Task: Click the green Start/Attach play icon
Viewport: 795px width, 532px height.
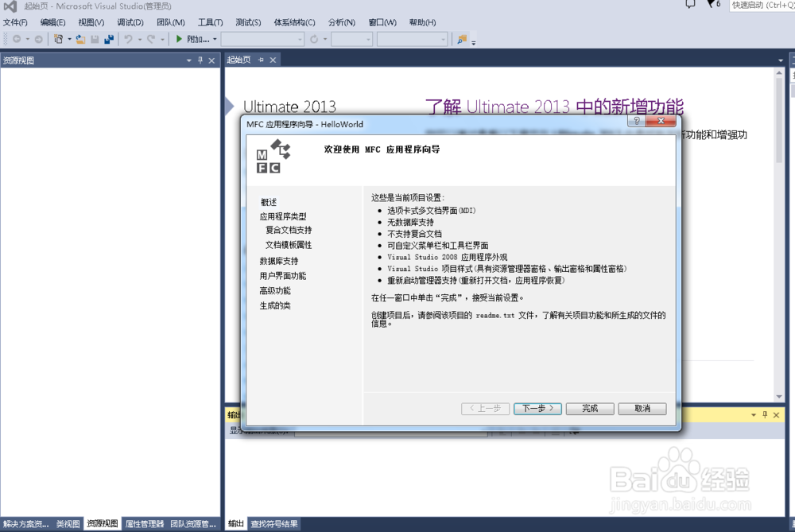Action: coord(179,39)
